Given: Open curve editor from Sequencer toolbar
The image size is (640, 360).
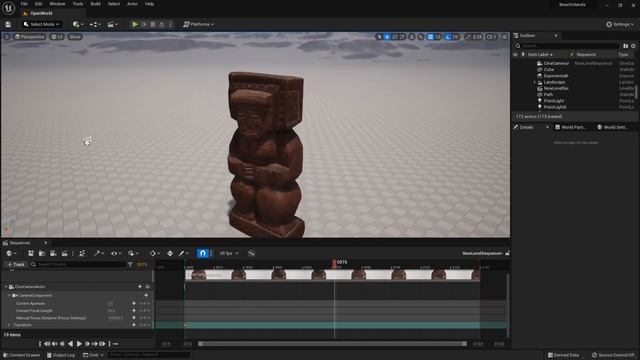Looking at the screenshot, I should pos(252,253).
